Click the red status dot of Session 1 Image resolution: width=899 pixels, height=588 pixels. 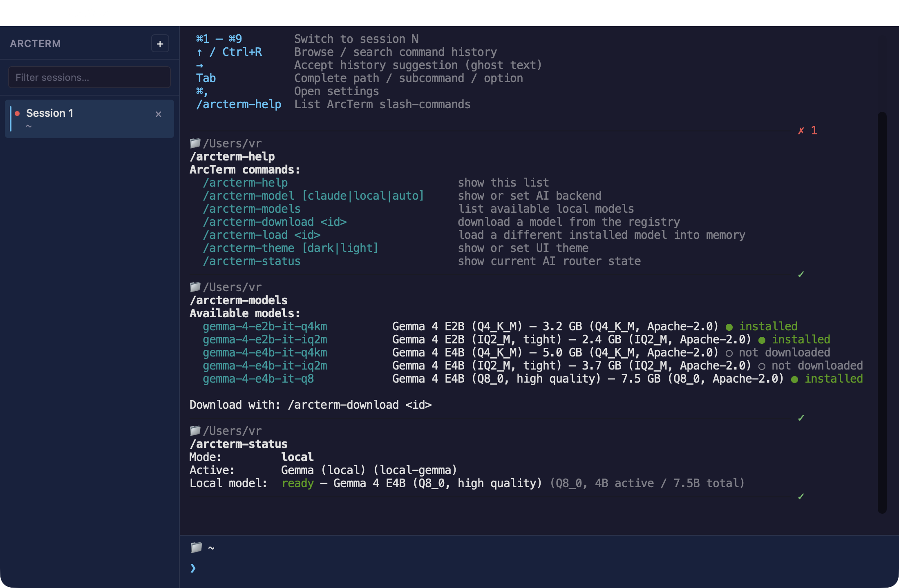pos(17,114)
